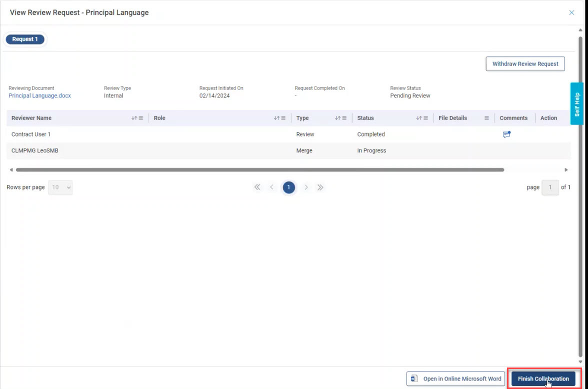Click sort icon in Status column
The width and height of the screenshot is (588, 389).
tap(418, 118)
